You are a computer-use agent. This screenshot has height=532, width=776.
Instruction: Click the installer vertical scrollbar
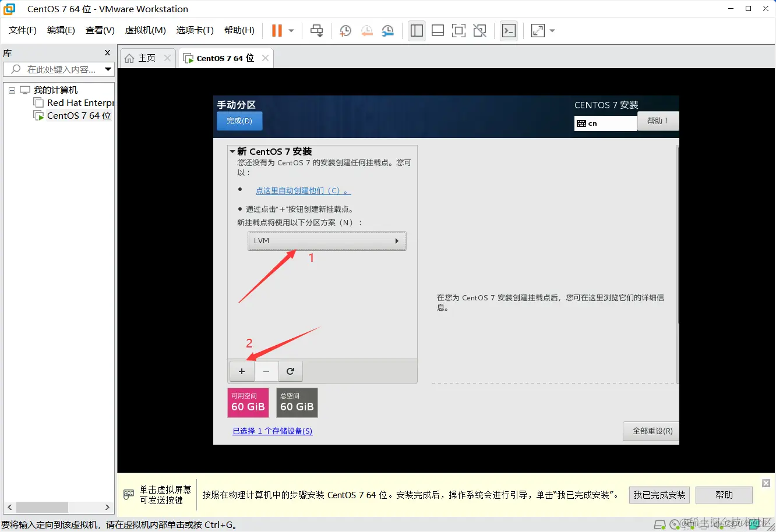click(x=677, y=235)
